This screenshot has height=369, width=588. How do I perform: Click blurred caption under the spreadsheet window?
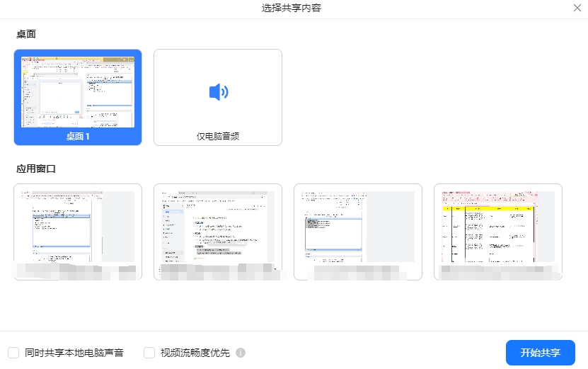(498, 271)
